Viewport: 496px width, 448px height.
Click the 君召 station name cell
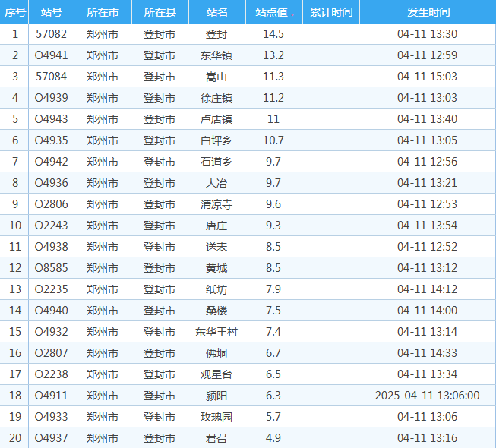click(216, 438)
